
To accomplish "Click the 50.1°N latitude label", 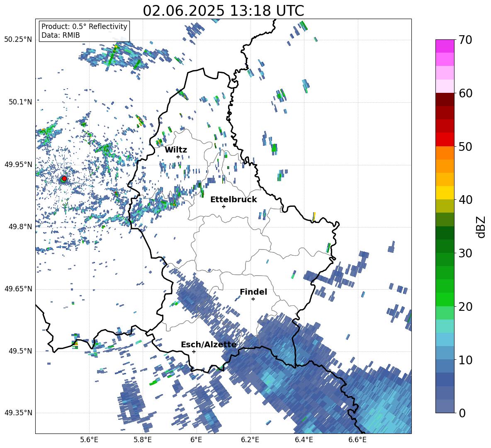I will coord(20,102).
